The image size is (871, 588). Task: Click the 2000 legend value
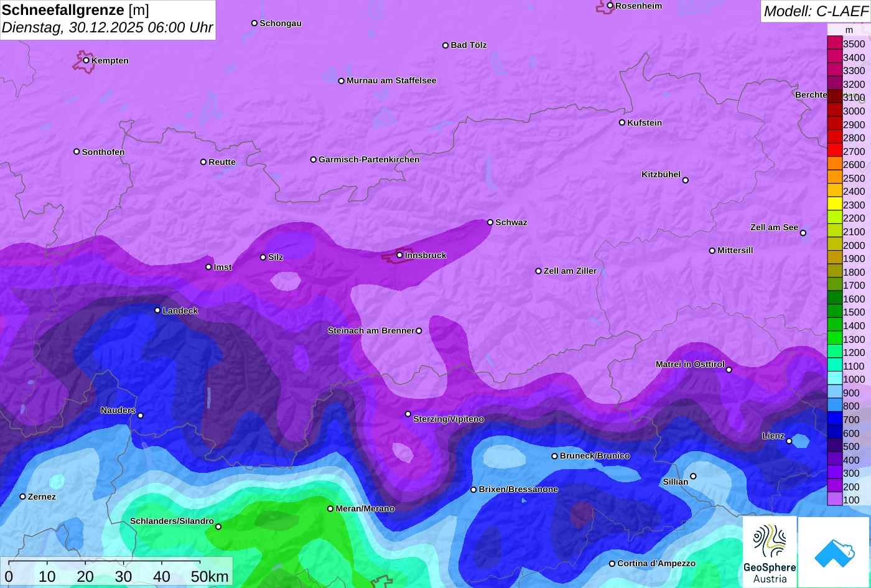click(x=854, y=245)
